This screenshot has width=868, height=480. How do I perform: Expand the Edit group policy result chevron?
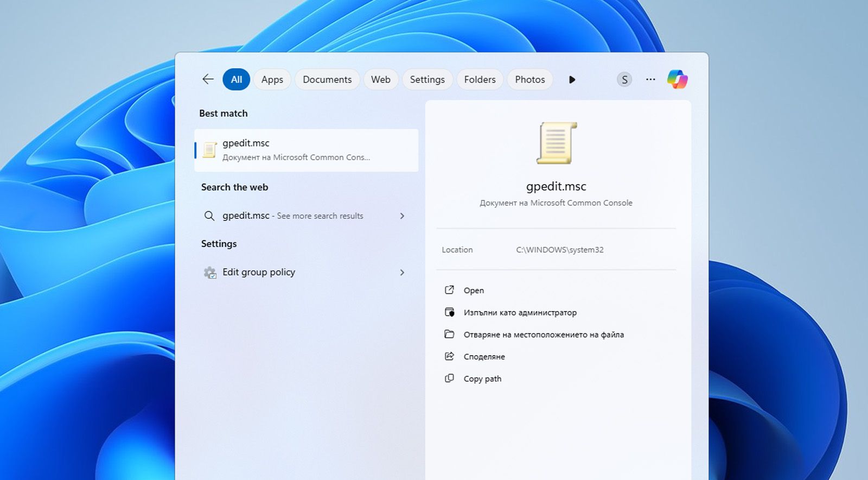point(402,273)
